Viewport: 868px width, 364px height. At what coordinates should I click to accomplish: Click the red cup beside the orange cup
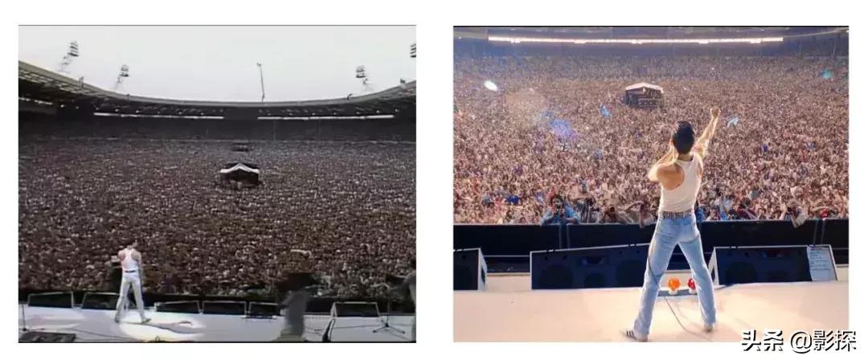pos(691,285)
